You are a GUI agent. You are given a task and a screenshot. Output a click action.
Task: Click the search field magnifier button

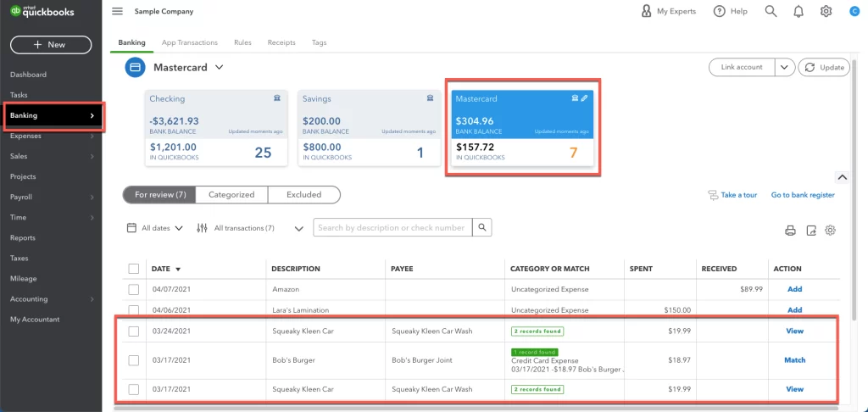482,227
